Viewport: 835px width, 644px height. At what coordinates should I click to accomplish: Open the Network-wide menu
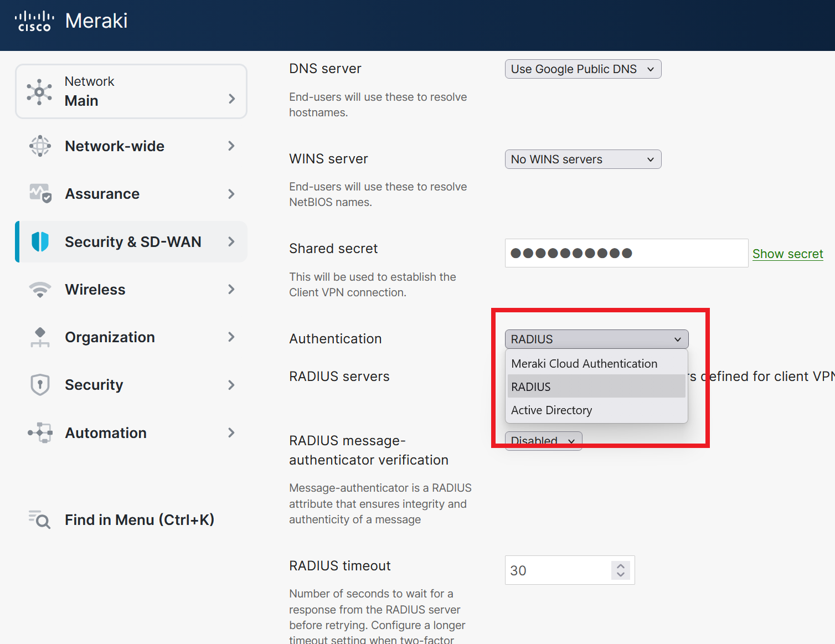click(x=131, y=146)
